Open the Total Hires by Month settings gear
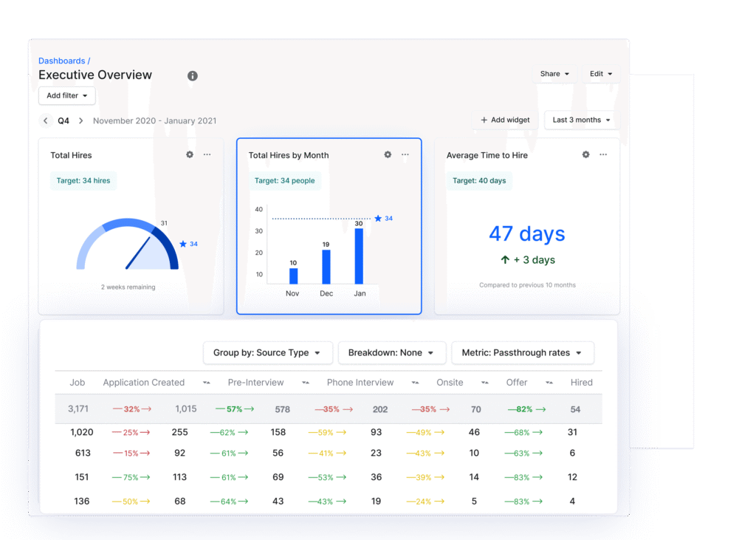The width and height of the screenshot is (756, 540). (x=388, y=154)
